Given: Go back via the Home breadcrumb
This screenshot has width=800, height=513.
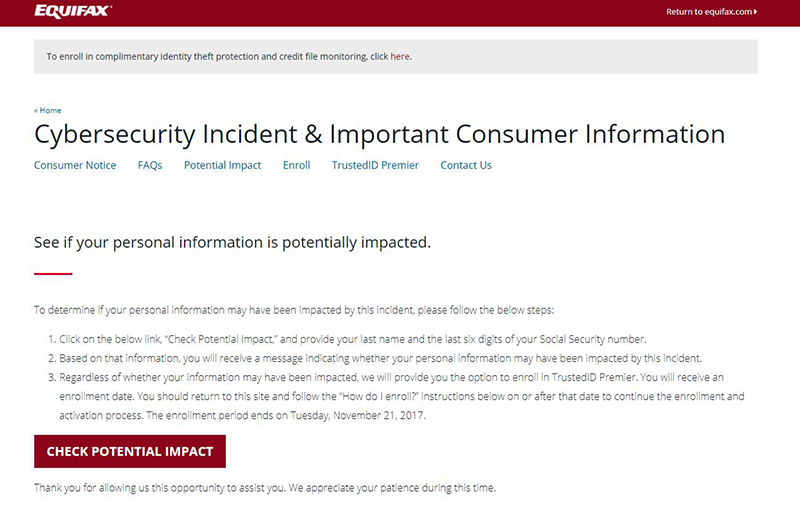Looking at the screenshot, I should (47, 110).
